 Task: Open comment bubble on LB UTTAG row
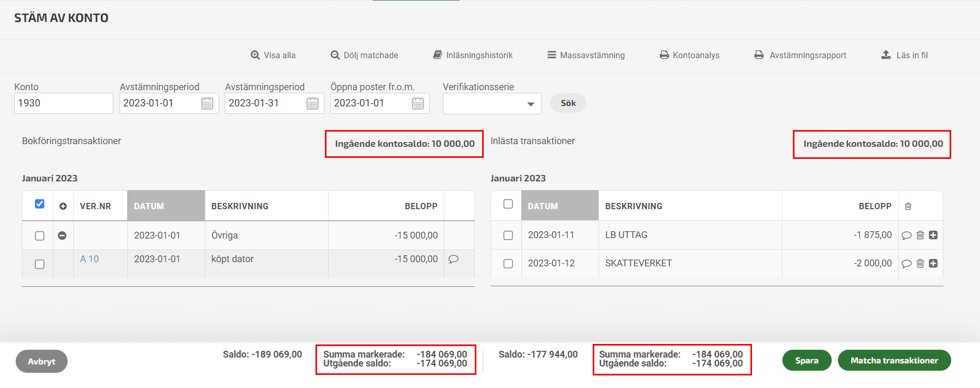tap(907, 235)
